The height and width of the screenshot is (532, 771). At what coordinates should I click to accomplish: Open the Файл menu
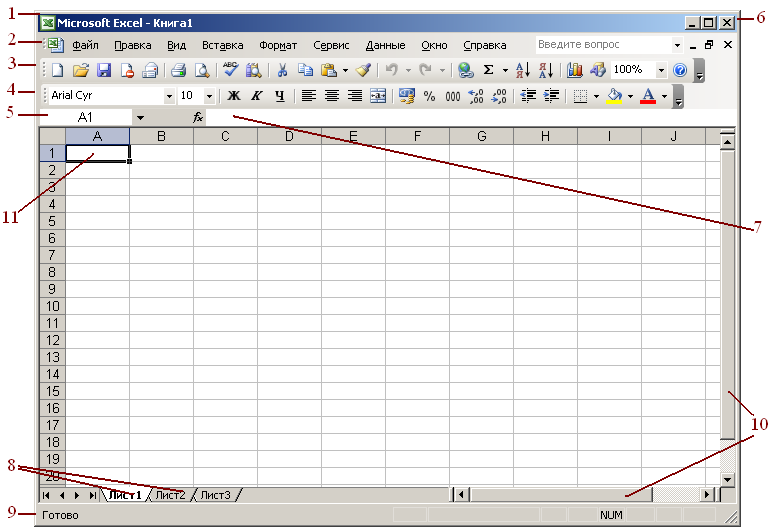click(86, 45)
